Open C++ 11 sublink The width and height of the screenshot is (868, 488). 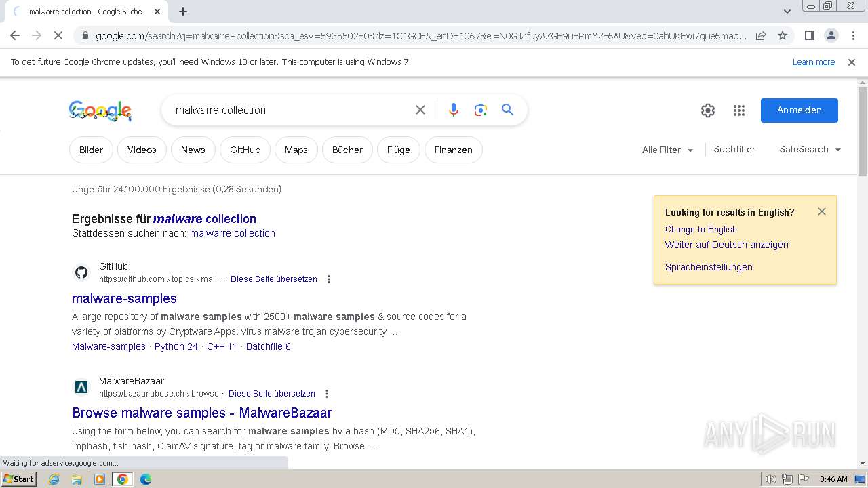point(222,346)
